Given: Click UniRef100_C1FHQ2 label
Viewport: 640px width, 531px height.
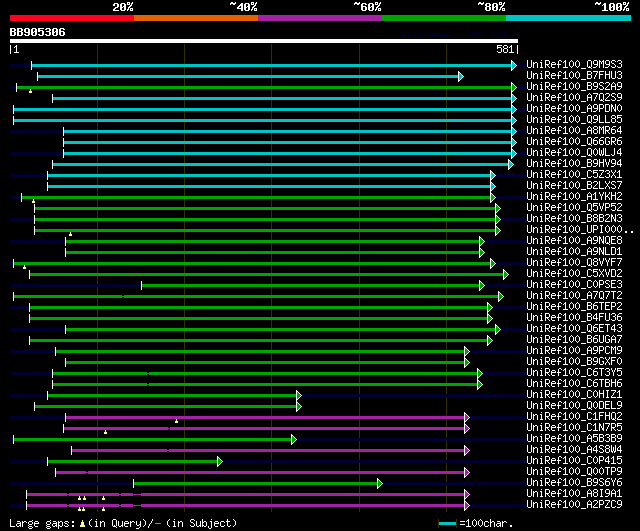Looking at the screenshot, I should click(574, 417).
